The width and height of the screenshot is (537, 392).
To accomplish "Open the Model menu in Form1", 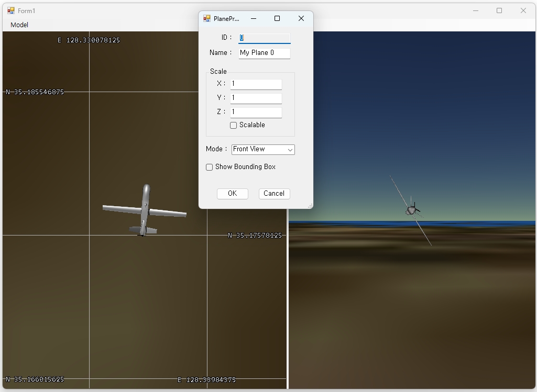I will coord(19,25).
